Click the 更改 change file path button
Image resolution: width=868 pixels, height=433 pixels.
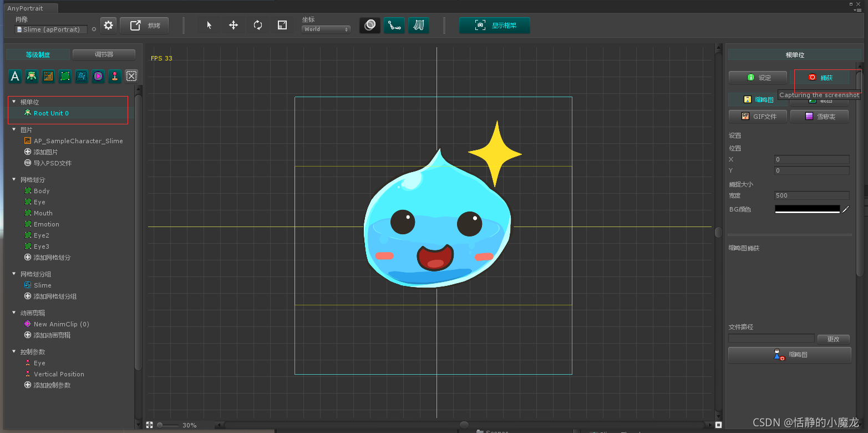coord(833,339)
